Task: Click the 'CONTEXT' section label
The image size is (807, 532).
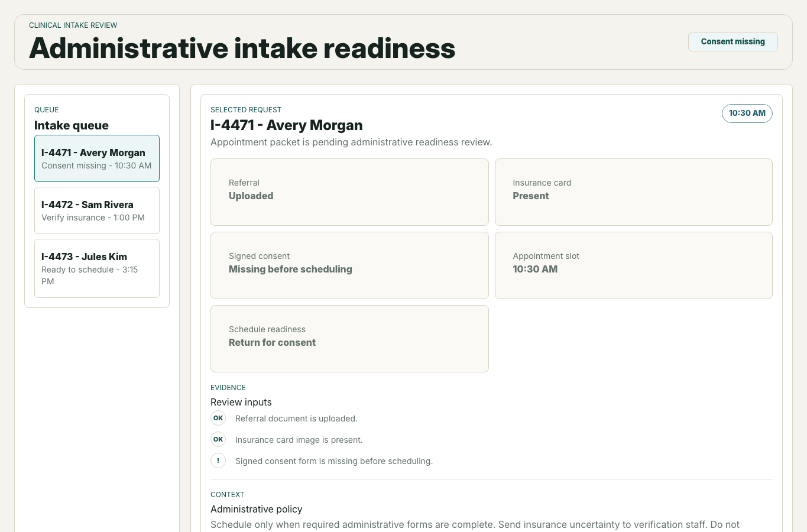Action: coord(228,495)
